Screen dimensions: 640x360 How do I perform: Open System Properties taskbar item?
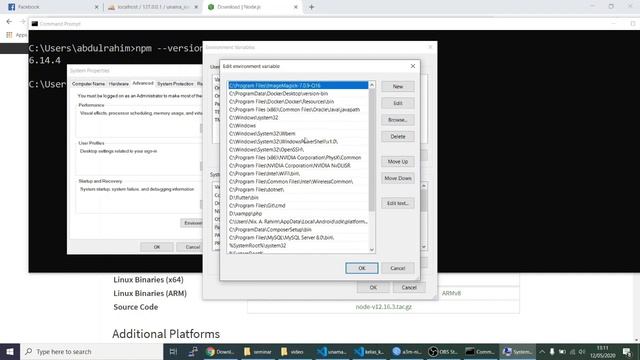[518, 351]
